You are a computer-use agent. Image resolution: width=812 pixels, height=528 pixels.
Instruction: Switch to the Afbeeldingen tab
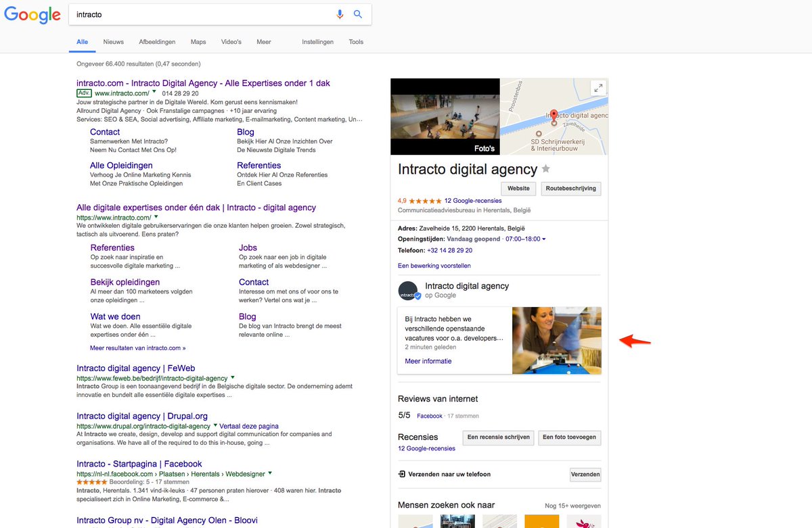pos(157,42)
